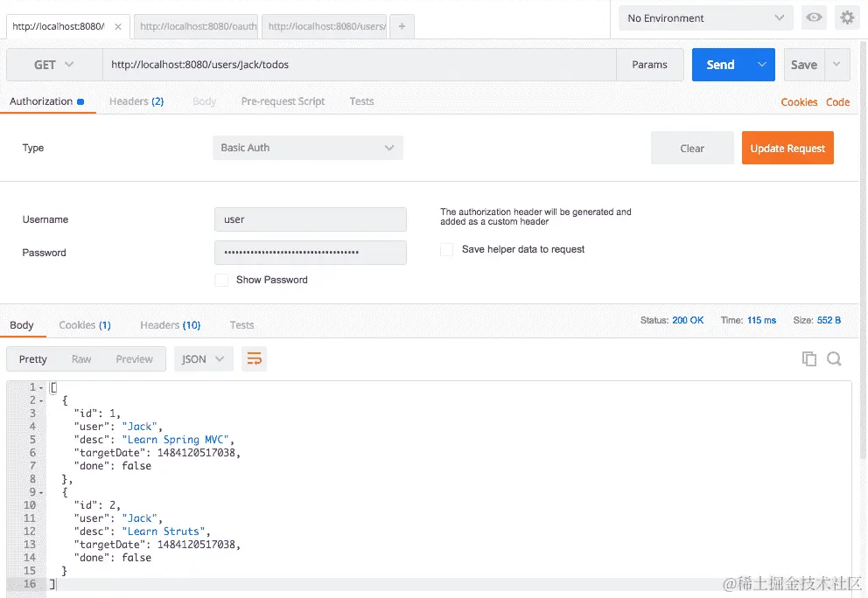The width and height of the screenshot is (868, 598).
Task: Click the Update Request button
Action: 787,148
